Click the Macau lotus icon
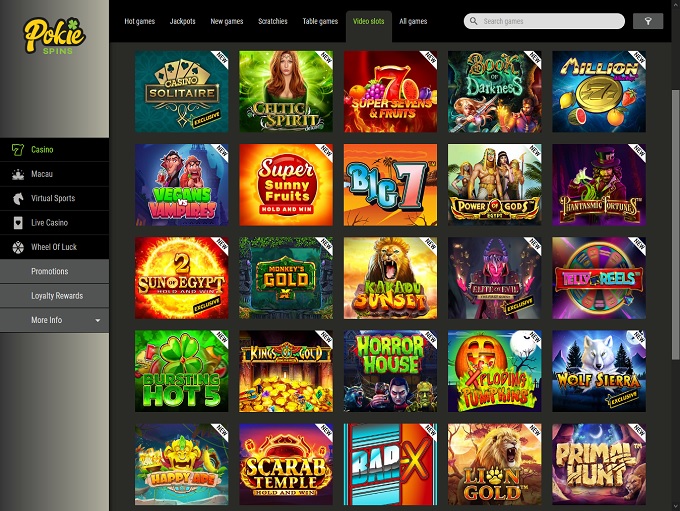This screenshot has width=680, height=511. [18, 174]
